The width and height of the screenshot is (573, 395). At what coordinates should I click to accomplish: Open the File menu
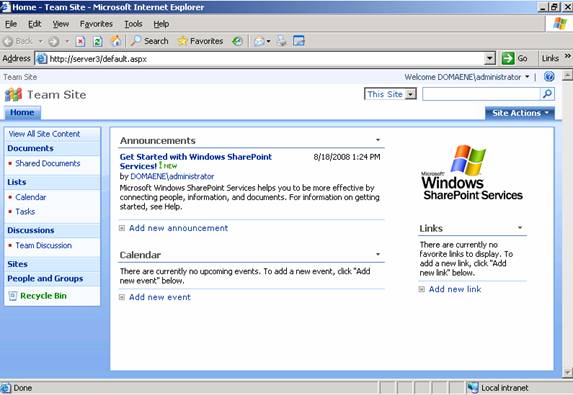(11, 24)
